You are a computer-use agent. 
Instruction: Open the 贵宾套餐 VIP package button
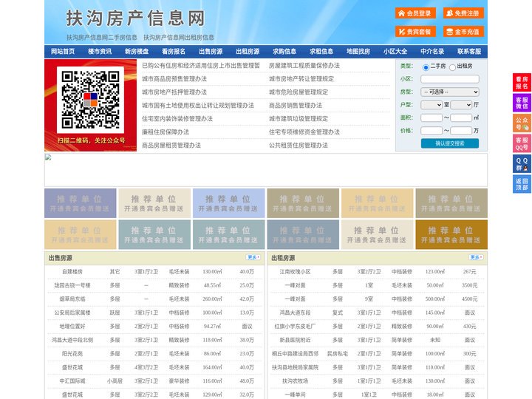(415, 32)
